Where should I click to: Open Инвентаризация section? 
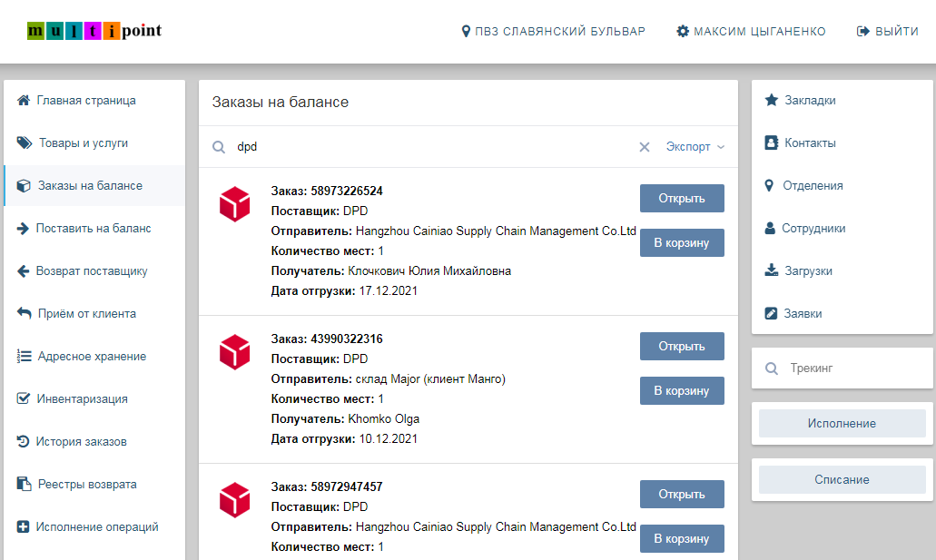click(94, 398)
